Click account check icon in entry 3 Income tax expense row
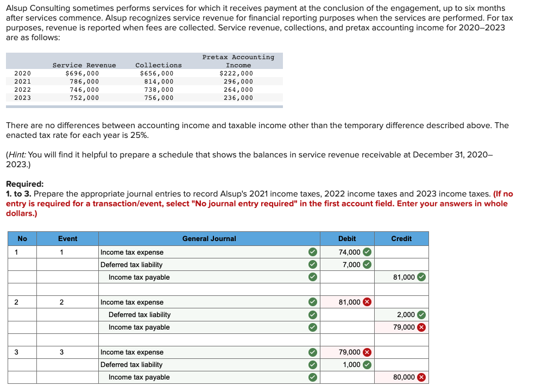 click(x=312, y=352)
